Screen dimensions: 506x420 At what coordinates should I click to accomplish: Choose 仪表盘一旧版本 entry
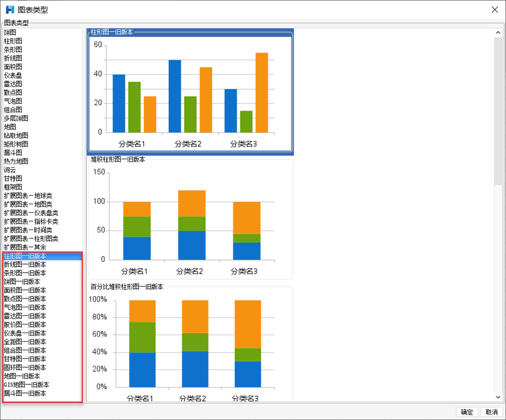(x=25, y=333)
